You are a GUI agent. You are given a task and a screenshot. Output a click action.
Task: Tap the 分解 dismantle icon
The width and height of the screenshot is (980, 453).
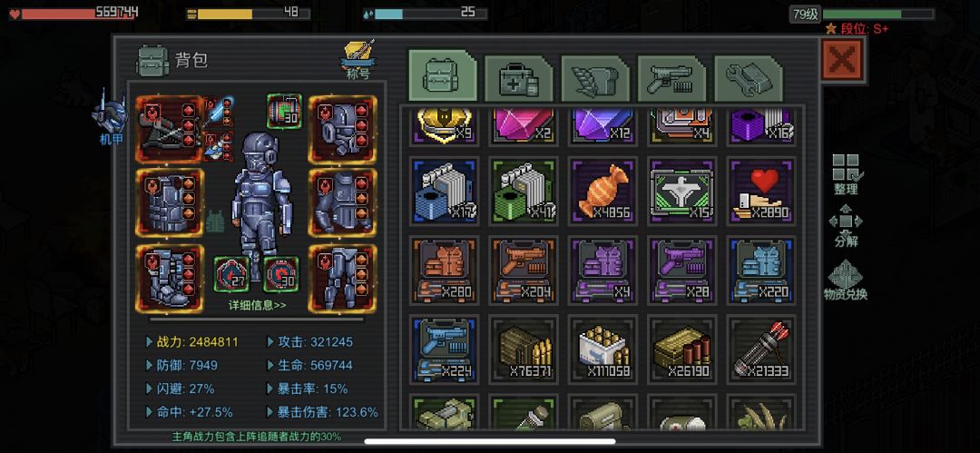846,226
